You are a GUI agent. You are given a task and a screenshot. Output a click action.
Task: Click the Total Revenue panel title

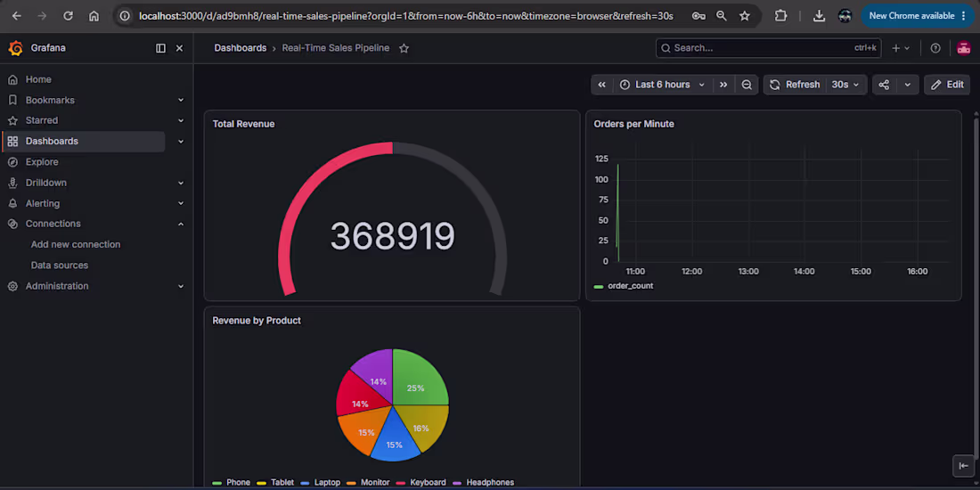point(243,124)
